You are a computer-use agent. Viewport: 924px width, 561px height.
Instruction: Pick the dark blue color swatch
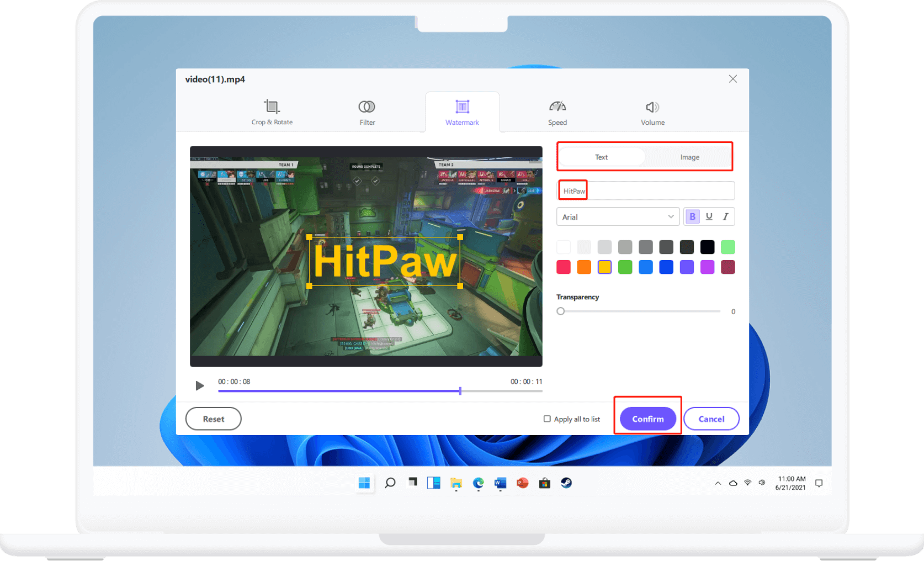[x=666, y=267]
